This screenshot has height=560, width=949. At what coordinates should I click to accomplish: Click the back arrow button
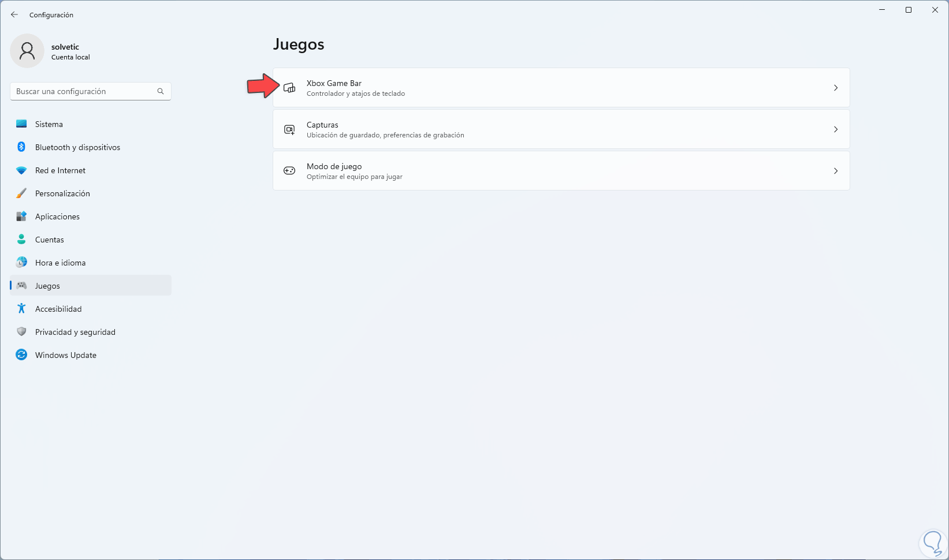(14, 14)
